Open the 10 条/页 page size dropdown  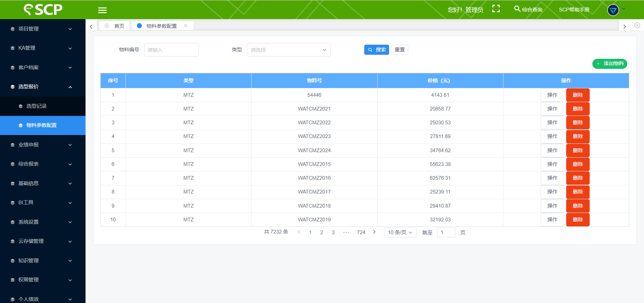coord(400,232)
